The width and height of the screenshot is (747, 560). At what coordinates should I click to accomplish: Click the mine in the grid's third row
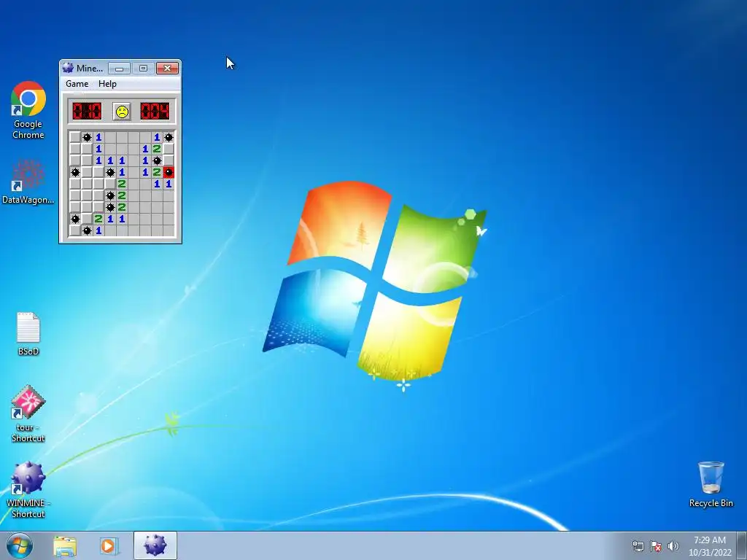[x=157, y=160]
